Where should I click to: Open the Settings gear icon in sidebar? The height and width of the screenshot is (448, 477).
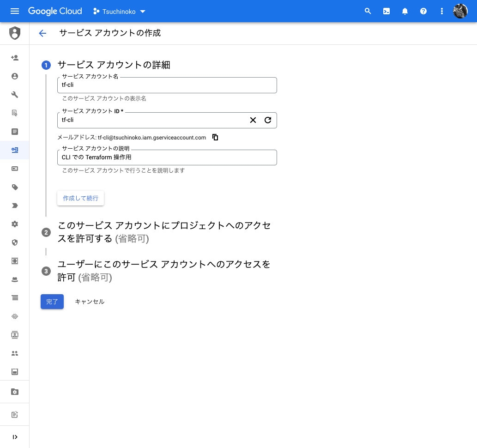(x=15, y=224)
